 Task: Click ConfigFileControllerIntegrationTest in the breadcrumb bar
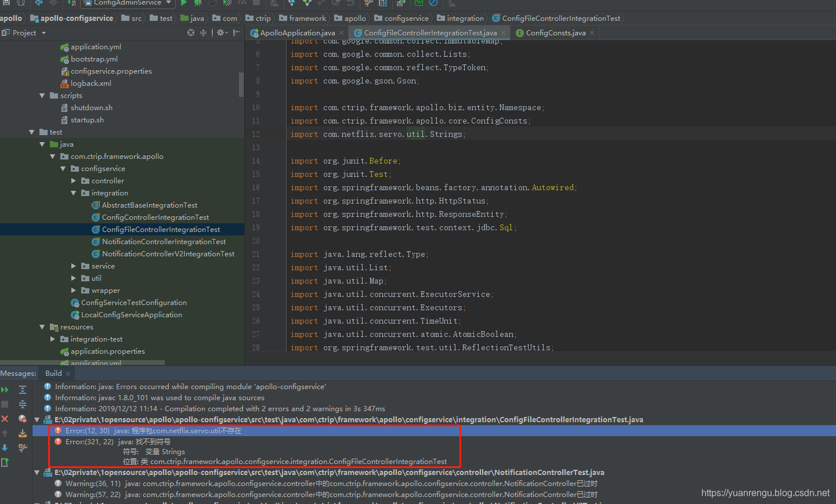point(556,19)
